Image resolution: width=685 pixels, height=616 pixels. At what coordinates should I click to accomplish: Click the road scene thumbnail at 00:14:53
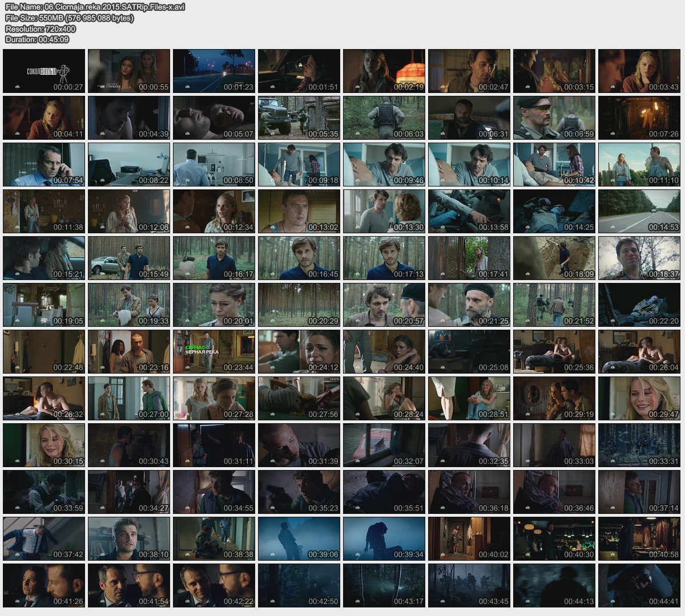tap(639, 211)
